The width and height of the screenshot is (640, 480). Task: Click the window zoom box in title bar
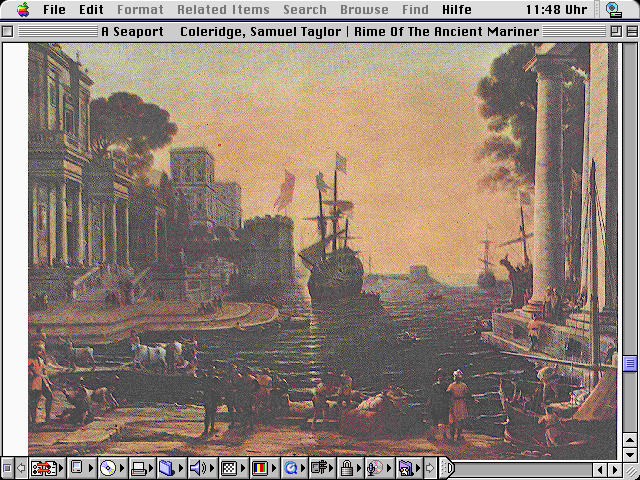[x=616, y=31]
